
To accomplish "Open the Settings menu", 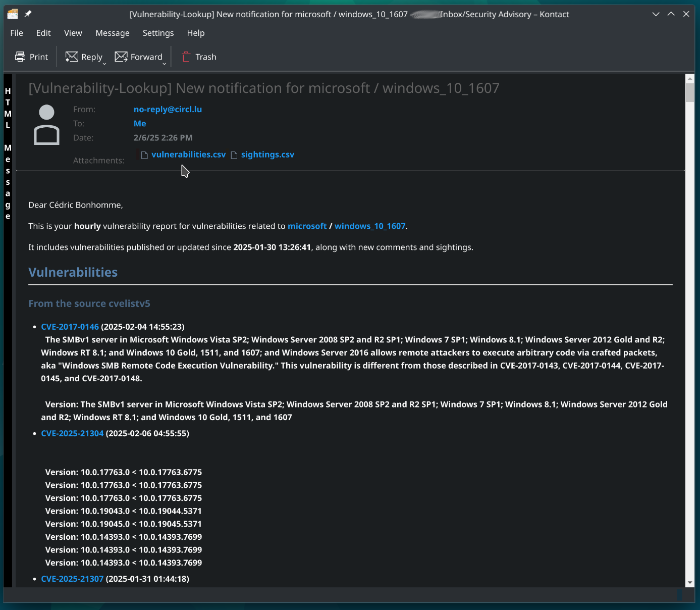I will [x=158, y=33].
